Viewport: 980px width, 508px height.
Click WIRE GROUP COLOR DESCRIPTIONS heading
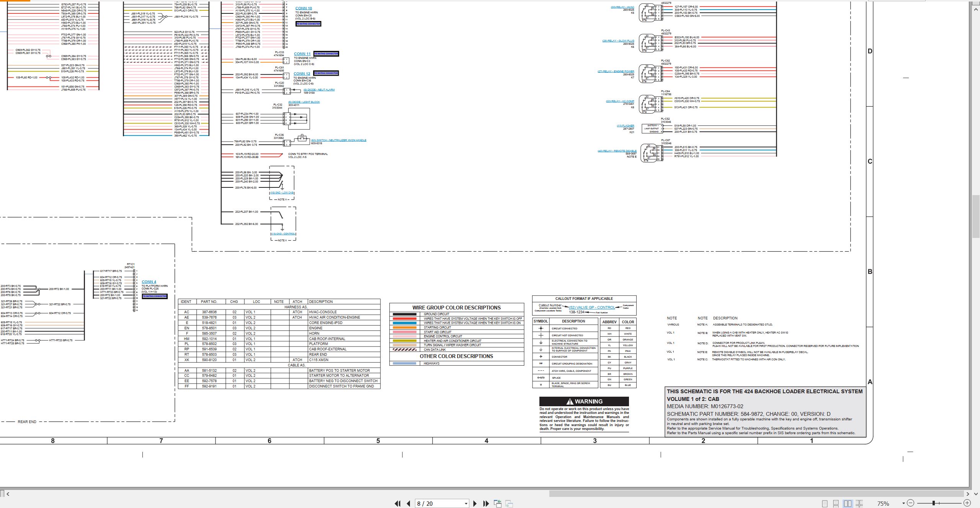[456, 308]
